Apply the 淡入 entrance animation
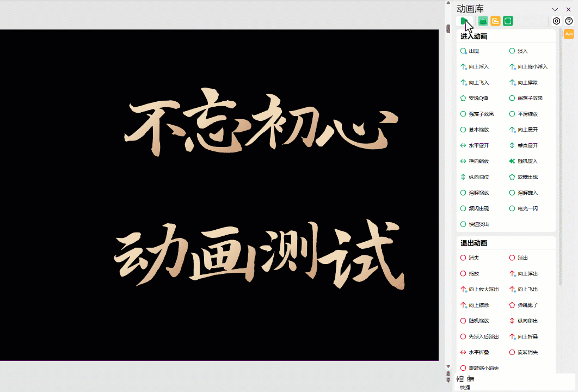The image size is (578, 392). [x=522, y=51]
